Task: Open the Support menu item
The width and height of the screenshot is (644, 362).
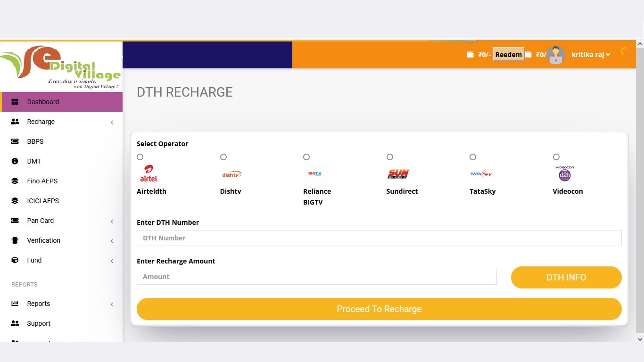Action: pos(61,323)
